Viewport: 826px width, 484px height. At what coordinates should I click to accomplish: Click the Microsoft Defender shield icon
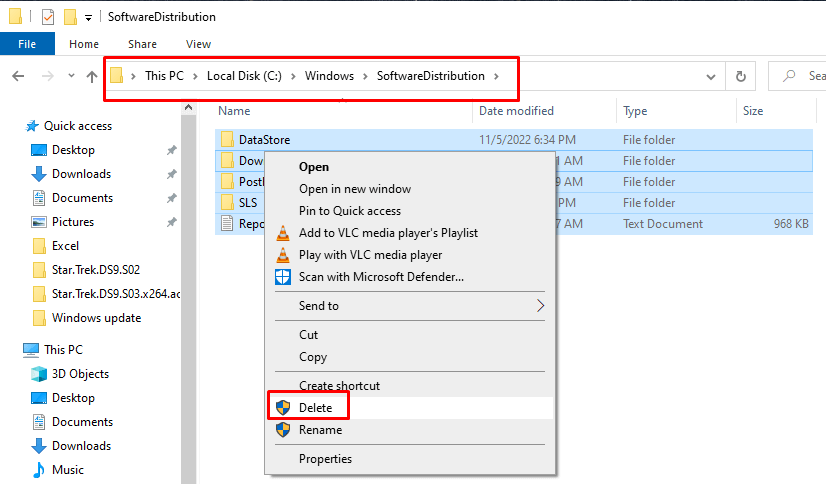coord(282,277)
